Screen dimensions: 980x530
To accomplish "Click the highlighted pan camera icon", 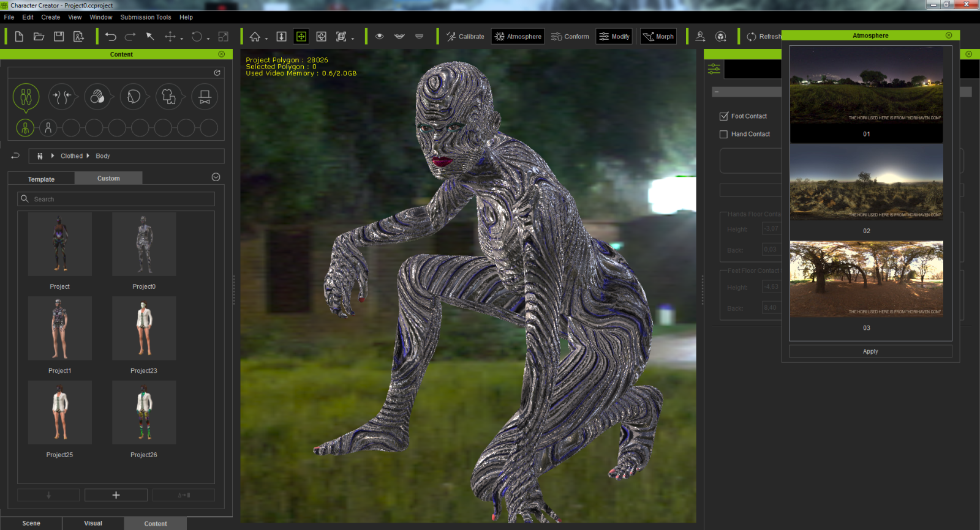I will 301,37.
